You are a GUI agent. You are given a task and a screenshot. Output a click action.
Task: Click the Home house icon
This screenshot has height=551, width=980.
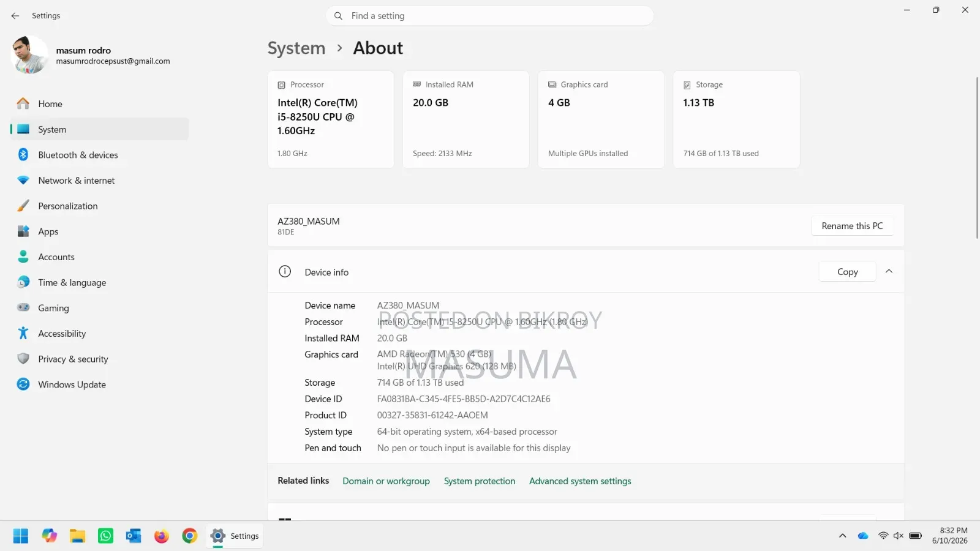point(23,104)
